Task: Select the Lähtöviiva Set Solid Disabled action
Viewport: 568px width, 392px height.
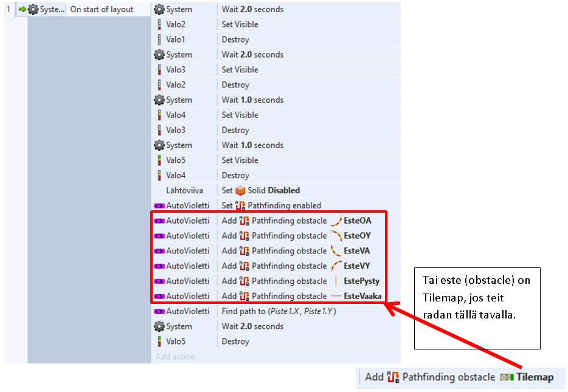Action: click(260, 190)
